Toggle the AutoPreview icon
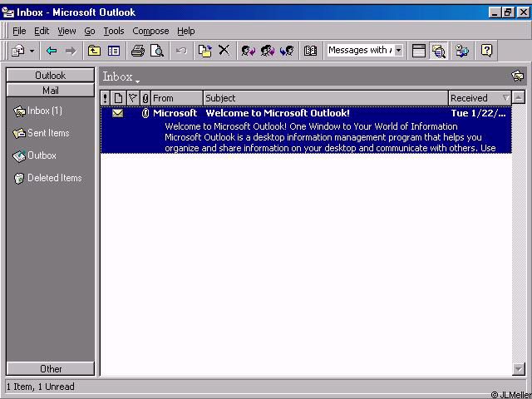 pos(438,51)
